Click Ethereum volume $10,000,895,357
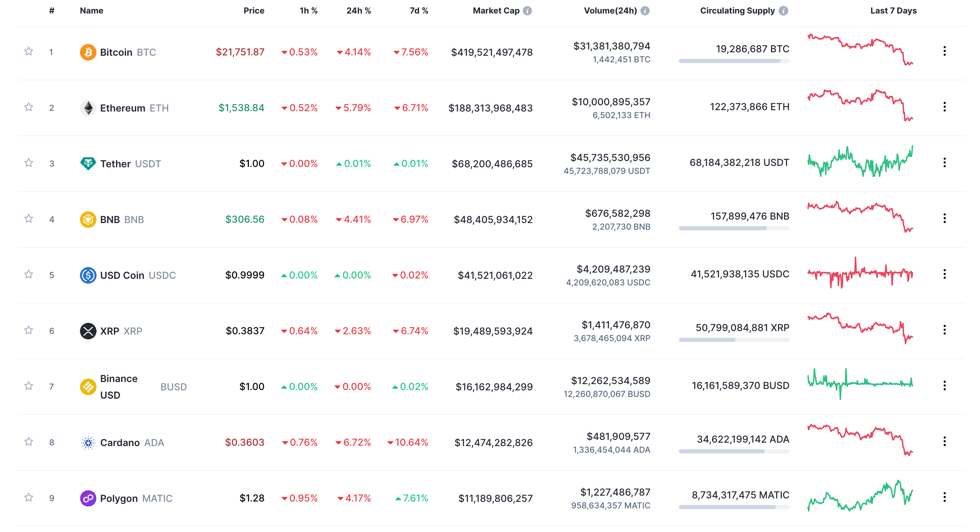 tap(611, 102)
